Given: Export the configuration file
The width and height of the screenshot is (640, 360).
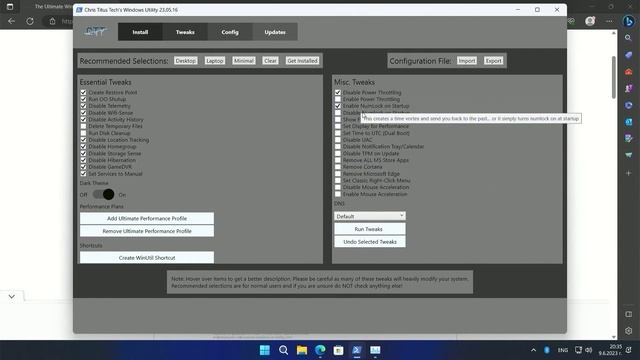Looking at the screenshot, I should 493,60.
